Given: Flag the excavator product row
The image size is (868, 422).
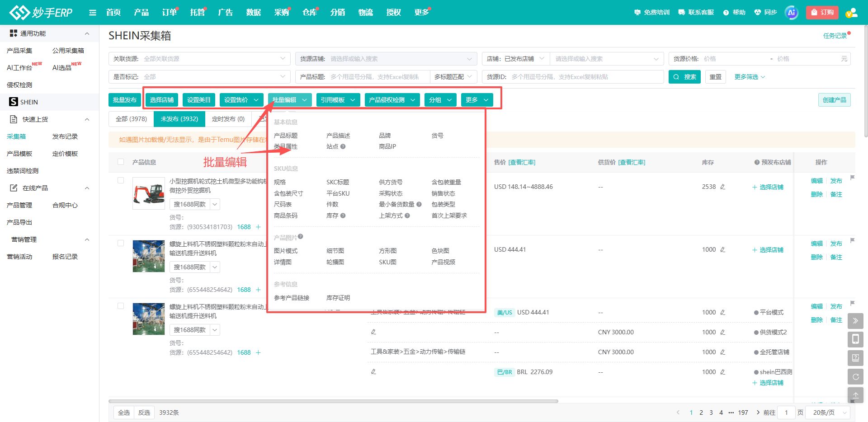Looking at the screenshot, I should pos(852,178).
